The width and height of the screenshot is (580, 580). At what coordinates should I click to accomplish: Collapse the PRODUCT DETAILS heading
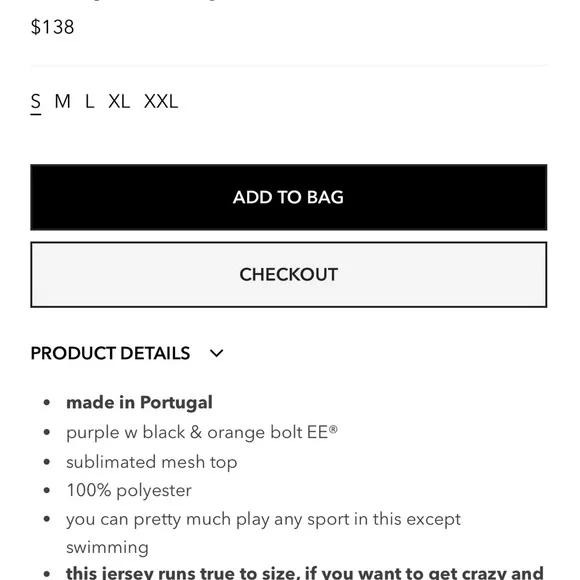click(x=110, y=353)
